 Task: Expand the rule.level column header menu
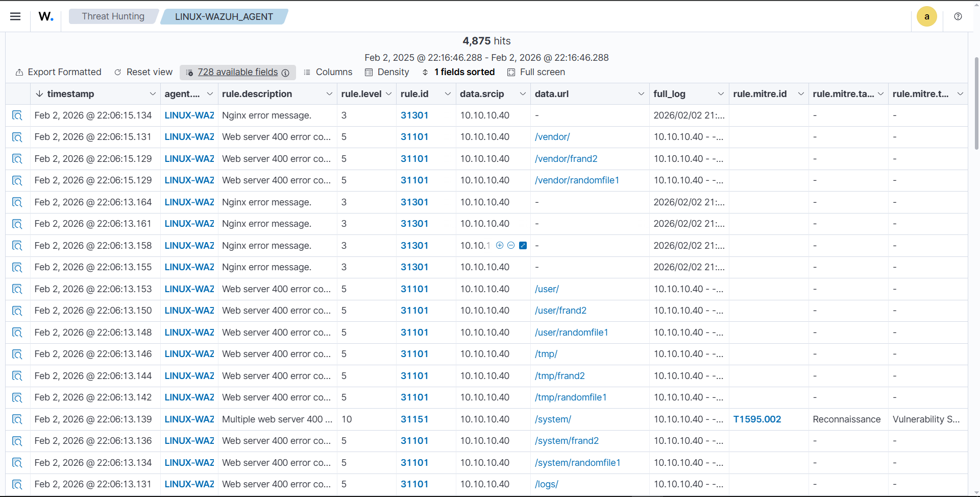point(388,94)
